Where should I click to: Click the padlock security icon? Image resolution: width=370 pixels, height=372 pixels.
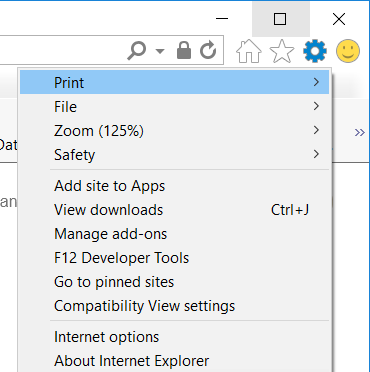pos(184,51)
